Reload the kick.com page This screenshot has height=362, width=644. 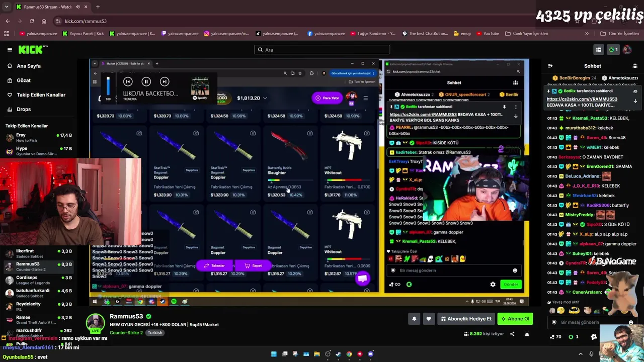point(32,21)
